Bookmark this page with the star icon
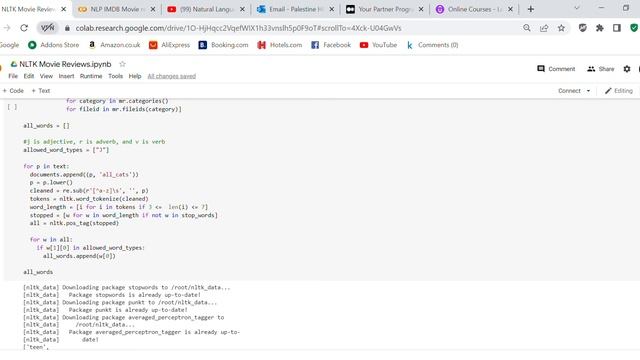The height and width of the screenshot is (360, 640). 561,28
